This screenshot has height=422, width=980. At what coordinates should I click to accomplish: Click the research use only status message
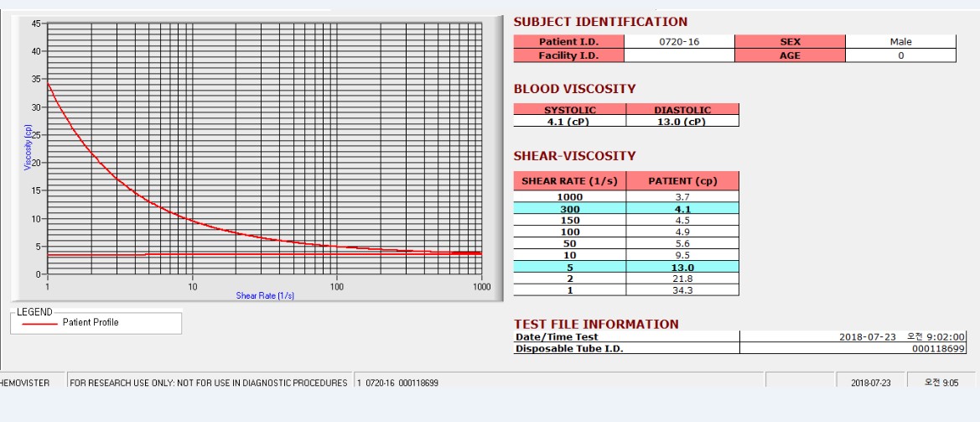tap(209, 383)
